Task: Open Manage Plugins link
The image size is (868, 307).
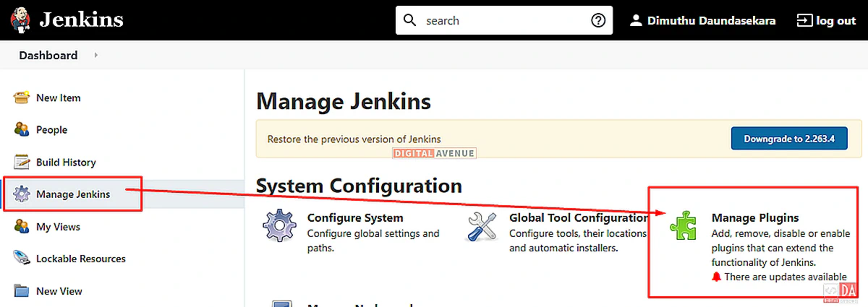Action: [755, 217]
